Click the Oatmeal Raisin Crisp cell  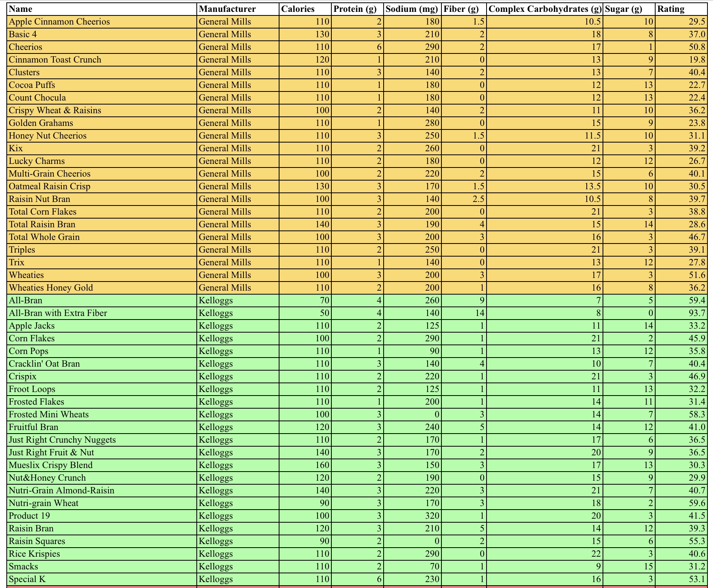pos(102,186)
